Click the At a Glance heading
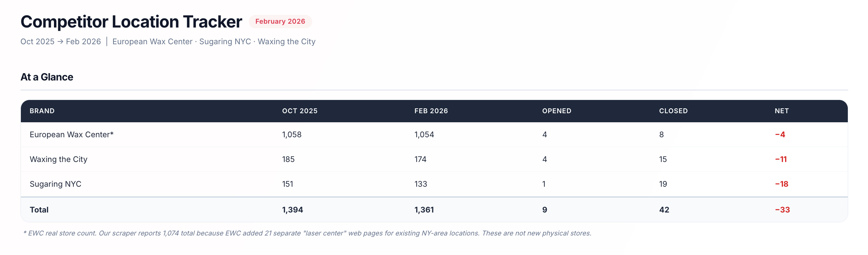Image resolution: width=868 pixels, height=255 pixels. coord(47,77)
